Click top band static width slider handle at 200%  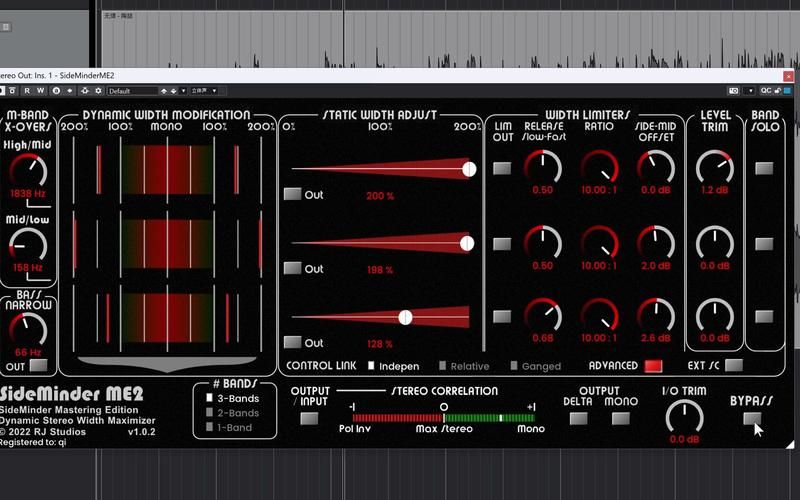[469, 169]
